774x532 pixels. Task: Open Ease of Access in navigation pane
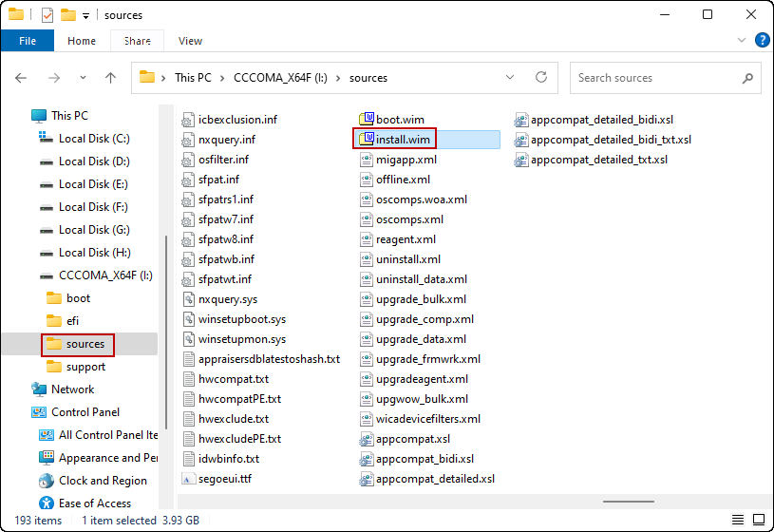pyautogui.click(x=95, y=503)
